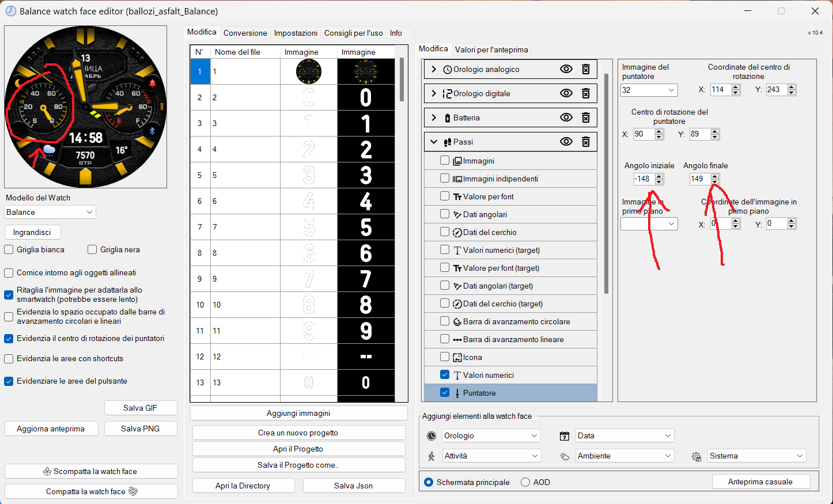Click image thumbnail for file 1 white preview

click(x=309, y=71)
